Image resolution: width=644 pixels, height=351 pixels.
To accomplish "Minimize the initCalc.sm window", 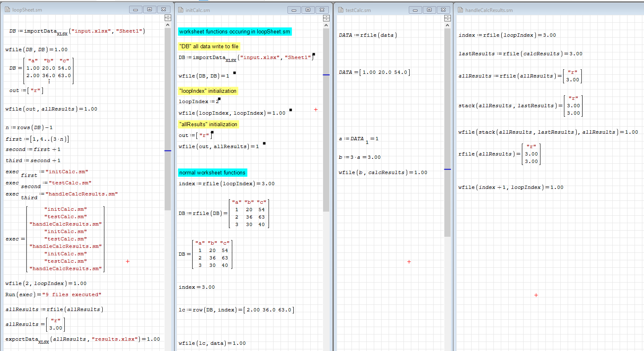I will [294, 10].
